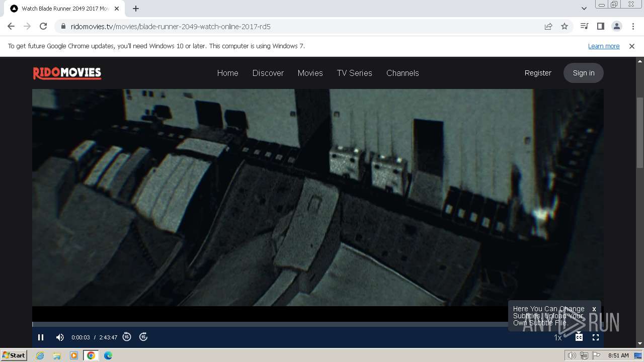Open Microsoft Edge from taskbar
This screenshot has height=362, width=644.
[108, 355]
